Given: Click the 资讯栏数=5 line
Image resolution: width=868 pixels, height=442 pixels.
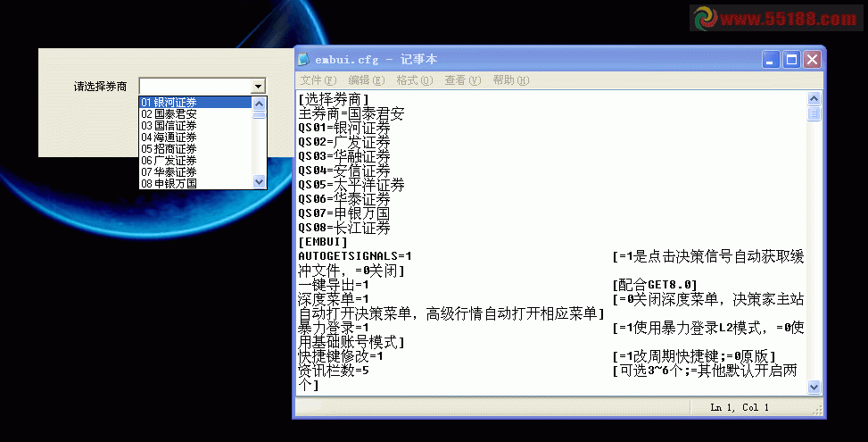Looking at the screenshot, I should pyautogui.click(x=334, y=371).
